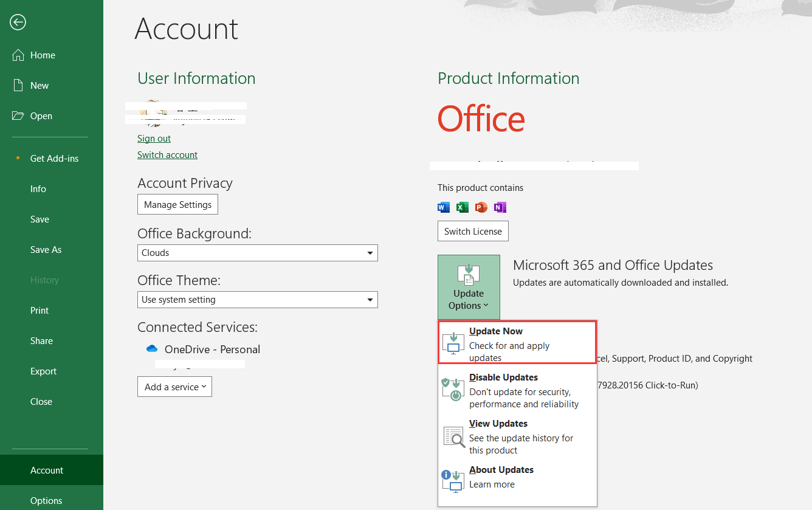The image size is (812, 510).
Task: Click the Disable Updates shield icon
Action: click(453, 390)
